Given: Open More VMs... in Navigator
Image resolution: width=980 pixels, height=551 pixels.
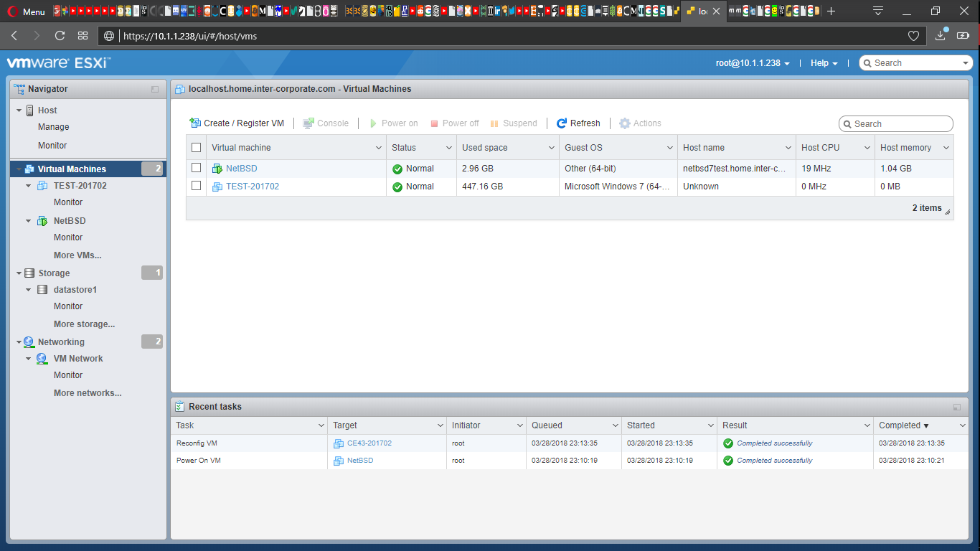Looking at the screenshot, I should (77, 255).
